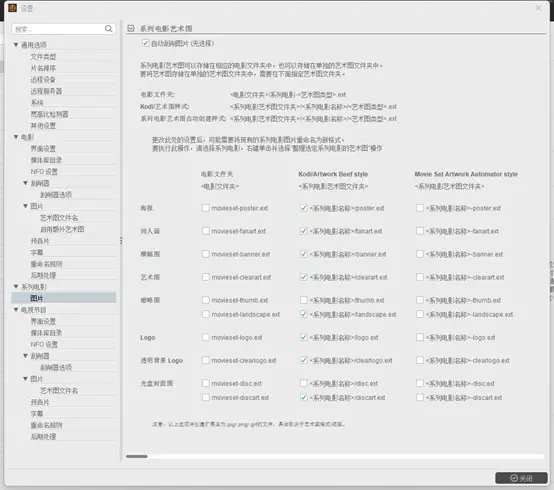Viewport: 554px width, 490px height.
Task: Open the 系统 settings page
Action: 37,102
